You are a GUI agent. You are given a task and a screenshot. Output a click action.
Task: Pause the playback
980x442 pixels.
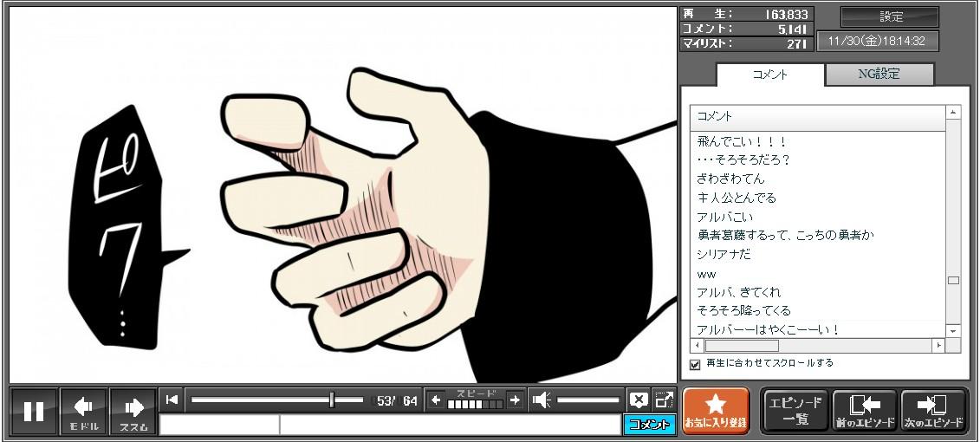click(34, 411)
